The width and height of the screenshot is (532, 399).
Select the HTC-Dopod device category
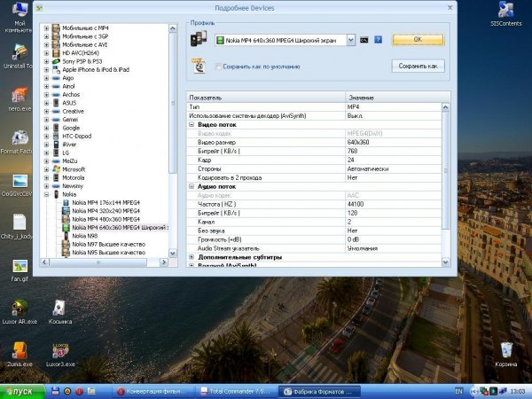(x=76, y=136)
